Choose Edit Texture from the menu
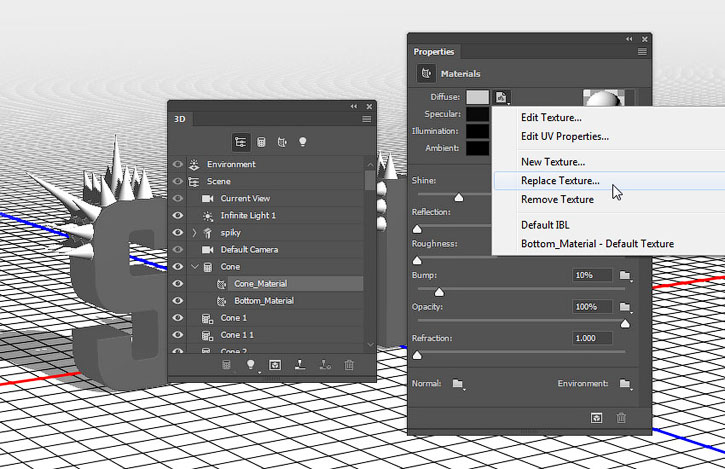This screenshot has width=725, height=469. [551, 117]
